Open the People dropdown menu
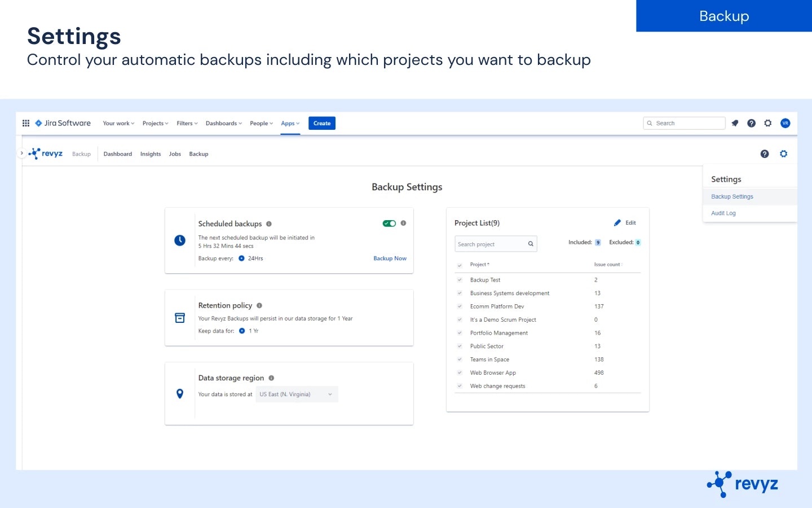This screenshot has height=508, width=812. (261, 123)
